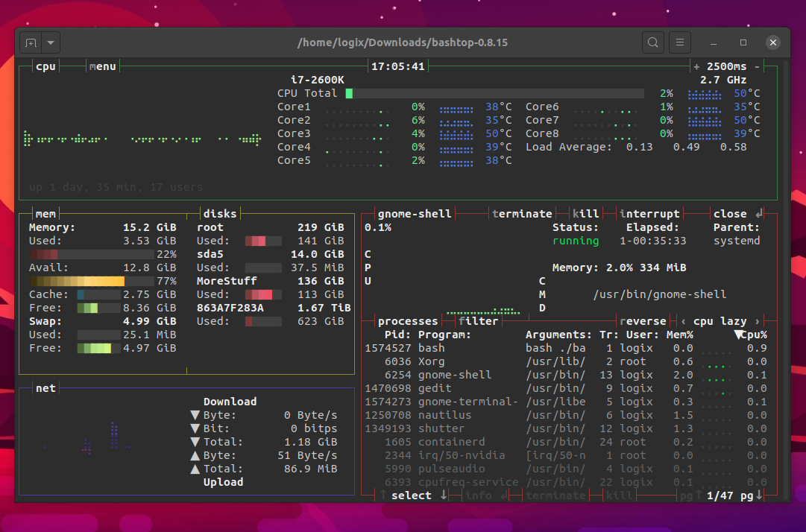Click plus to increase the 2500ms update interval
Image resolution: width=806 pixels, height=532 pixels.
coord(696,66)
